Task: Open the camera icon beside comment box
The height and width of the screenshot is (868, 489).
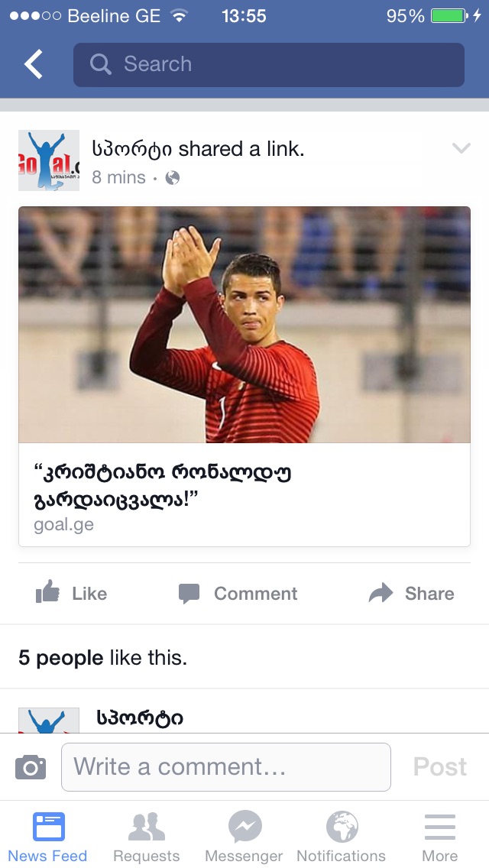Action: point(31,766)
